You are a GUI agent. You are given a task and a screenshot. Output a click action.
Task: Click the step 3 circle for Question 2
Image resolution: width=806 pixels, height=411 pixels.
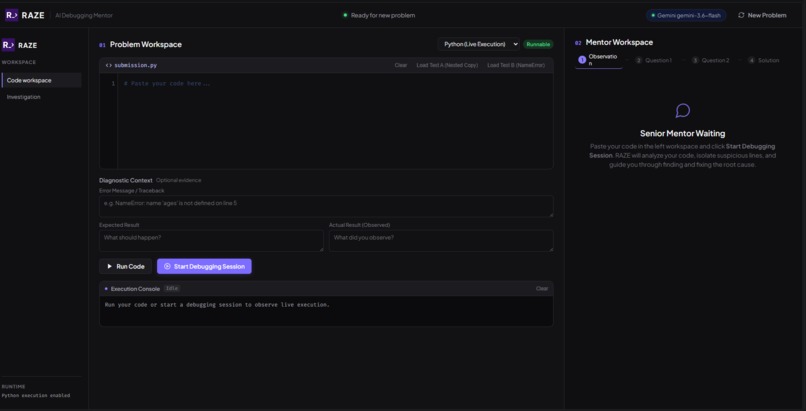pyautogui.click(x=695, y=60)
